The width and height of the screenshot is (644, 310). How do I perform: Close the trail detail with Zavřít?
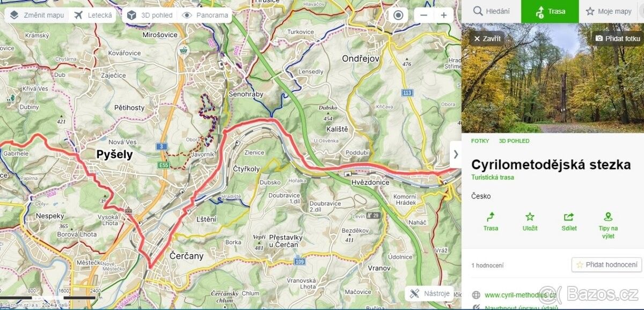click(x=487, y=39)
